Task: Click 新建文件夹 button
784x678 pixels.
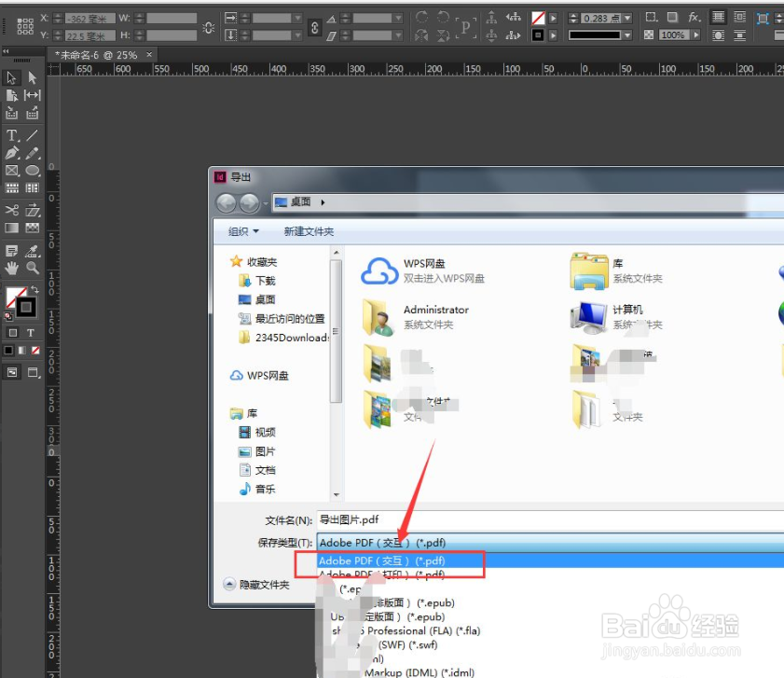Action: click(x=309, y=231)
